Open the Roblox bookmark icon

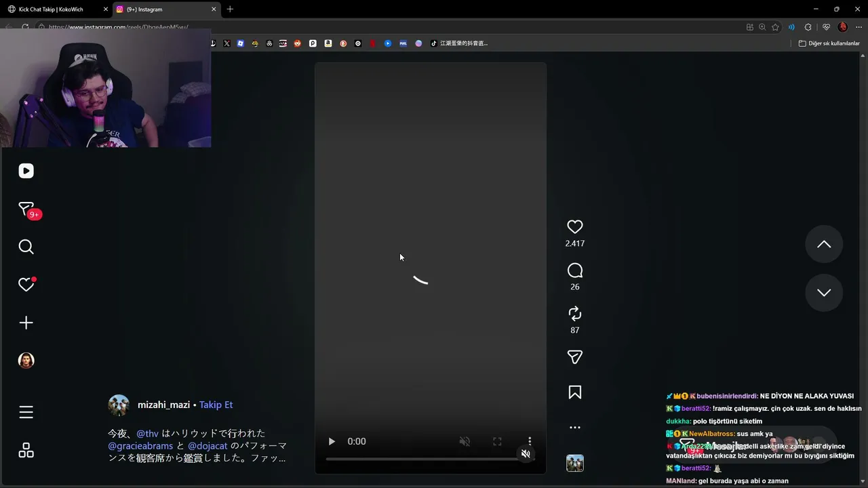241,43
